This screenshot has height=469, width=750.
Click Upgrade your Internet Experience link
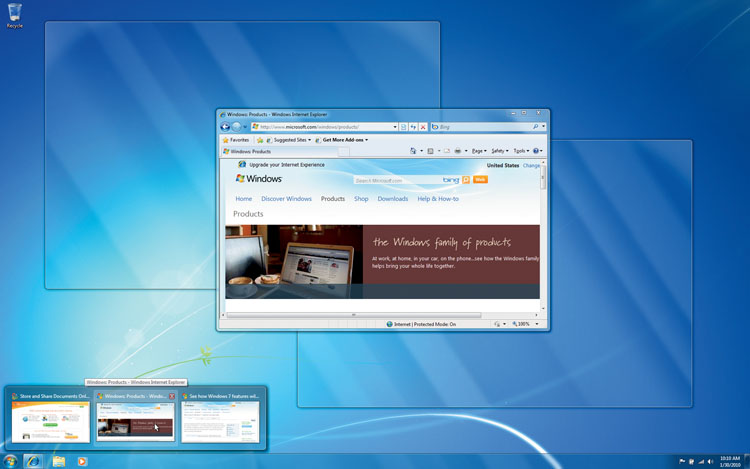pos(287,164)
